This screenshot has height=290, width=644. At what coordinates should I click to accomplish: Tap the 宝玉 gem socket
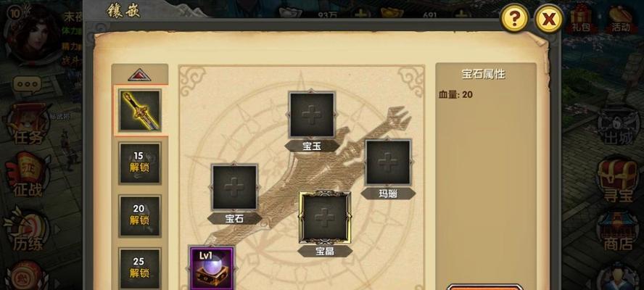pyautogui.click(x=312, y=115)
